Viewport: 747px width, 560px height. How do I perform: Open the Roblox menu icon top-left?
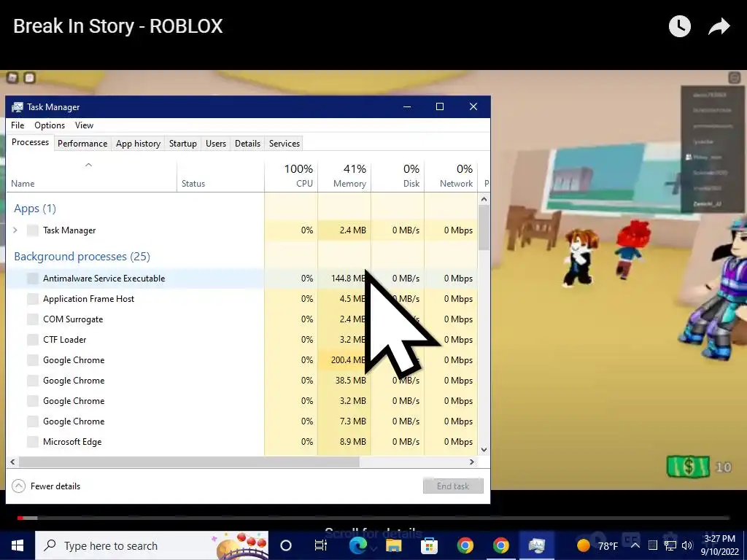(x=12, y=77)
